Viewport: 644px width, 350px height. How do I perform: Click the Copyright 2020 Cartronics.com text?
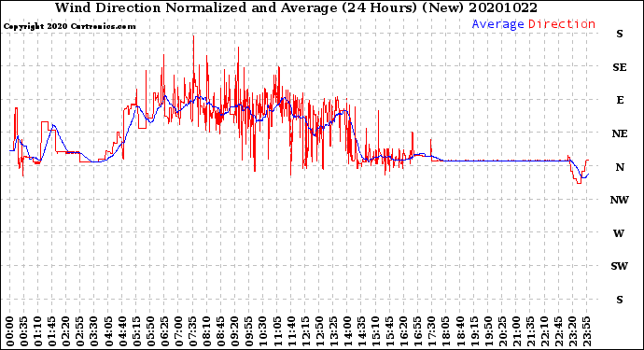tap(69, 27)
